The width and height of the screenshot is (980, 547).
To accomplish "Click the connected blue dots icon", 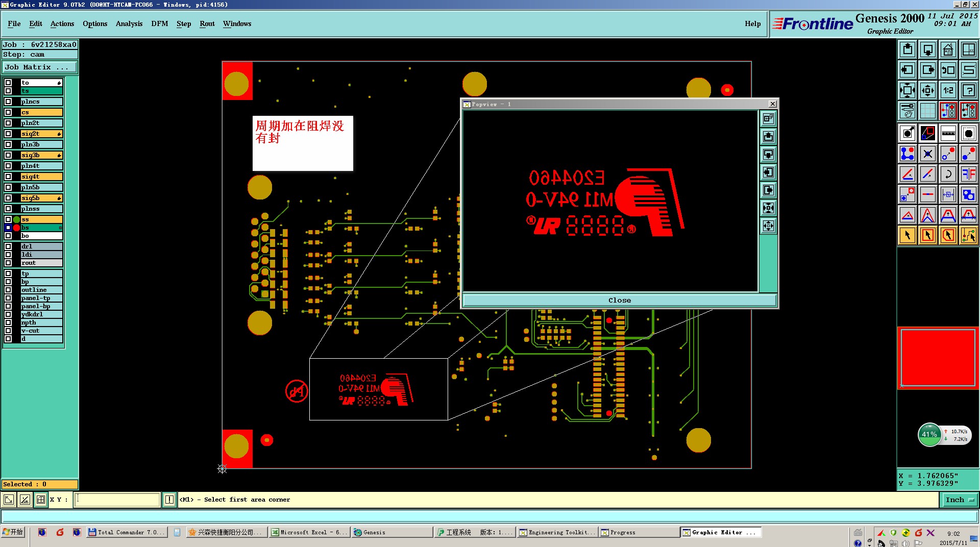I will (908, 154).
